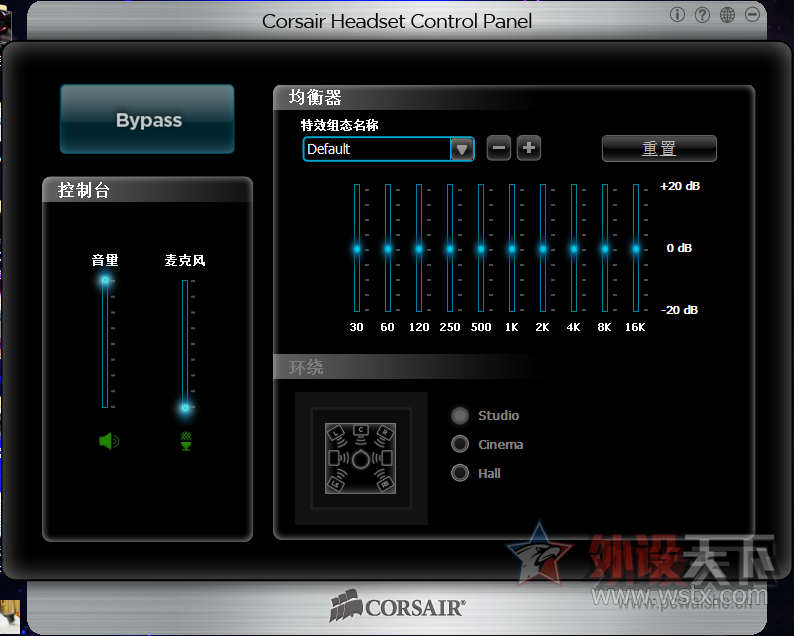Click the +20 dB scale label

pyautogui.click(x=680, y=186)
